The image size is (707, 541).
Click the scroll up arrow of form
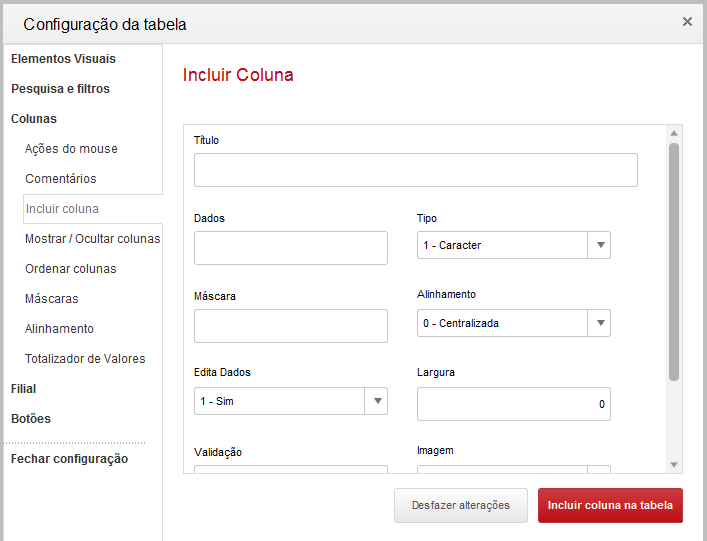coord(674,133)
